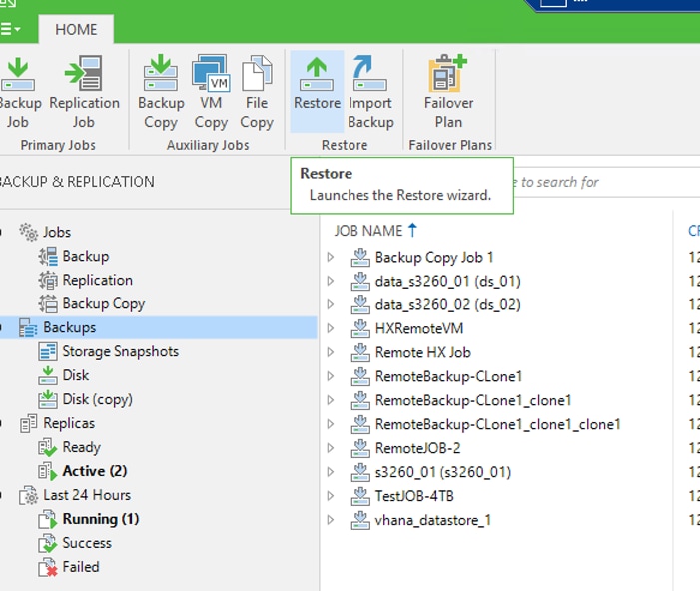Expand the RemoteBackup-CLone1 row
Viewport: 700px width, 591px height.
coord(331,376)
